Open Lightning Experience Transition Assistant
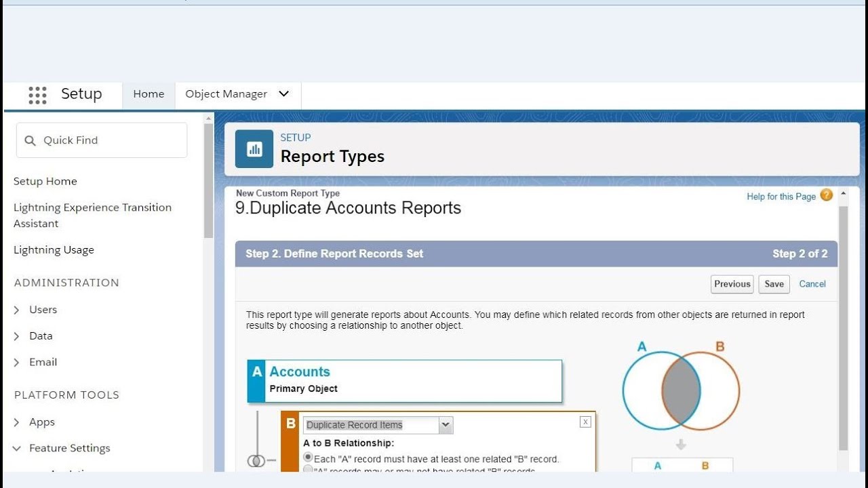This screenshot has width=868, height=488. (92, 216)
